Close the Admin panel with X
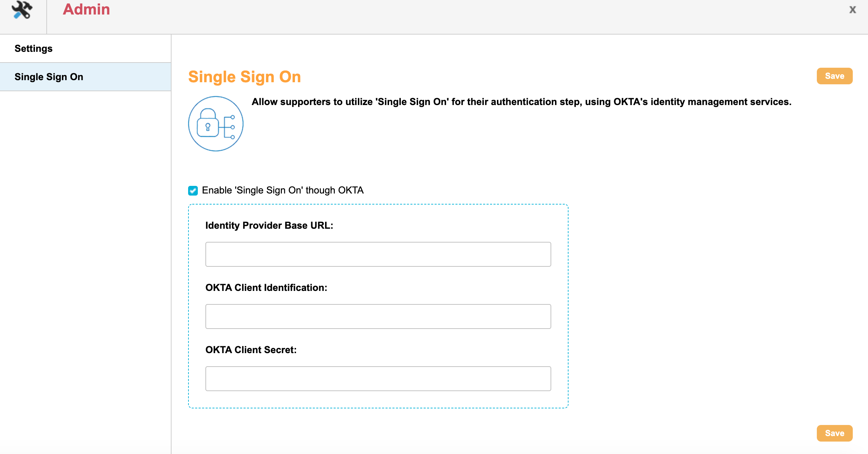 [852, 10]
